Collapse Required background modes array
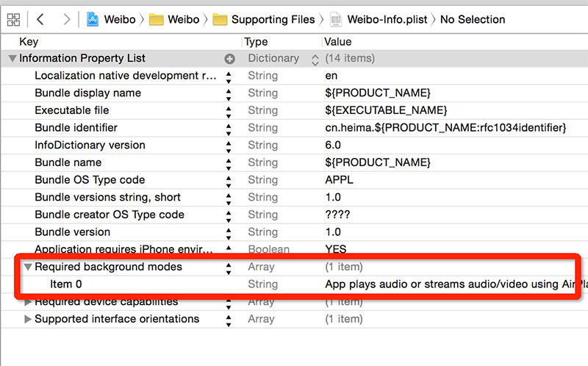 coord(28,268)
